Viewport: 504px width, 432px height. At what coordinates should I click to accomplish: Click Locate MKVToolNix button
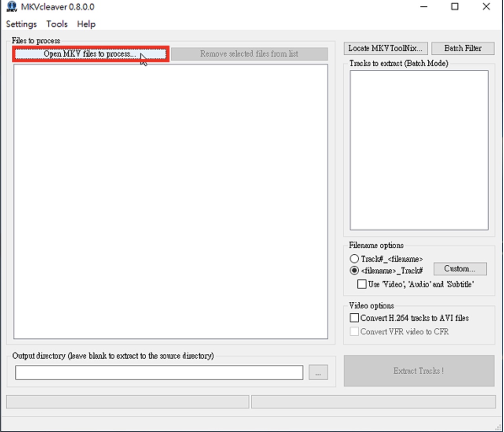click(x=385, y=48)
